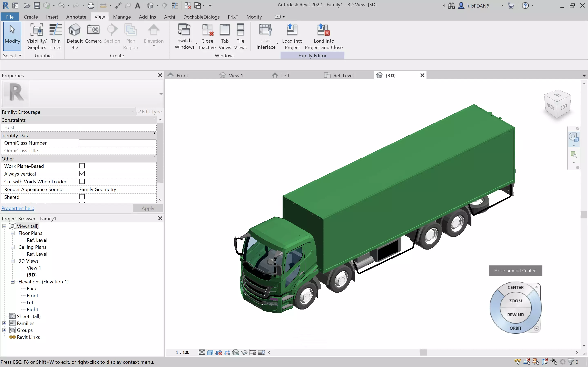The width and height of the screenshot is (588, 367).
Task: Open the Visual Style menu in view controls
Action: [x=210, y=352]
